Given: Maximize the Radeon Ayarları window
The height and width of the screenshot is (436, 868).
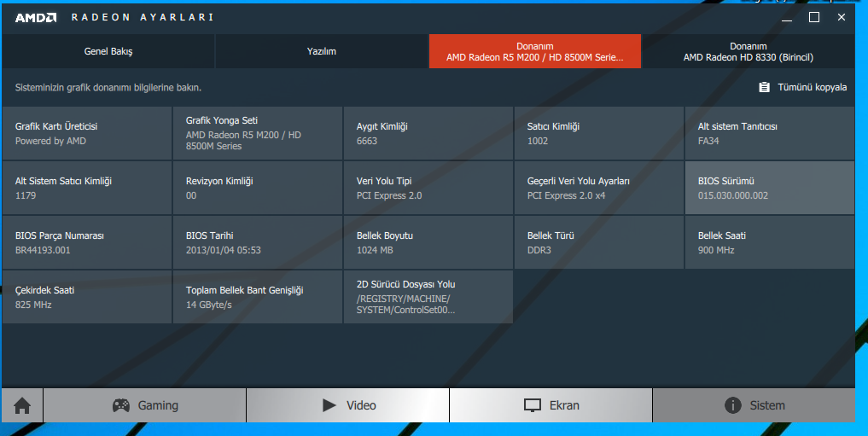Looking at the screenshot, I should point(813,18).
